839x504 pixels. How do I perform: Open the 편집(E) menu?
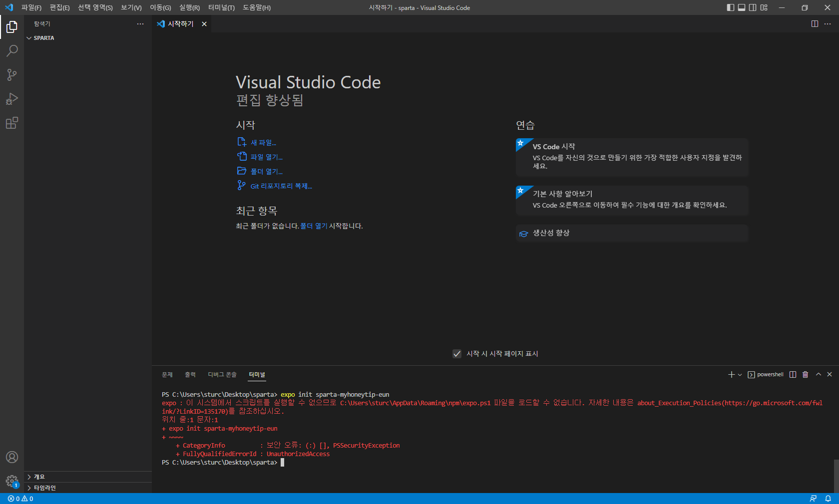click(59, 7)
